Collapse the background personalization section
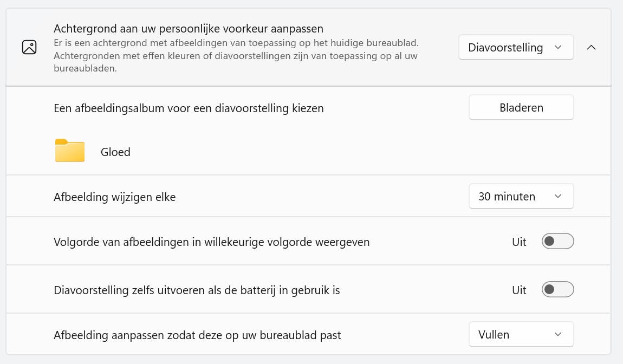 coord(591,47)
